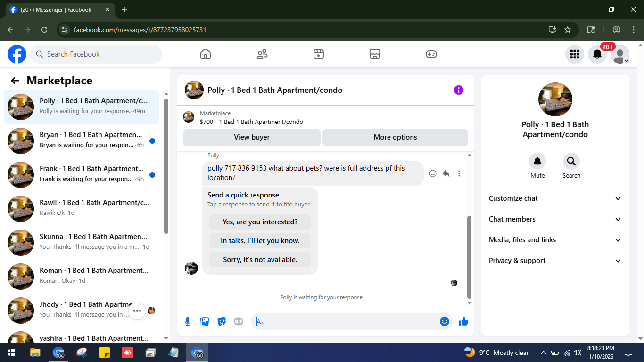Open the Chrome three-dot menu
The height and width of the screenshot is (362, 644).
634,30
